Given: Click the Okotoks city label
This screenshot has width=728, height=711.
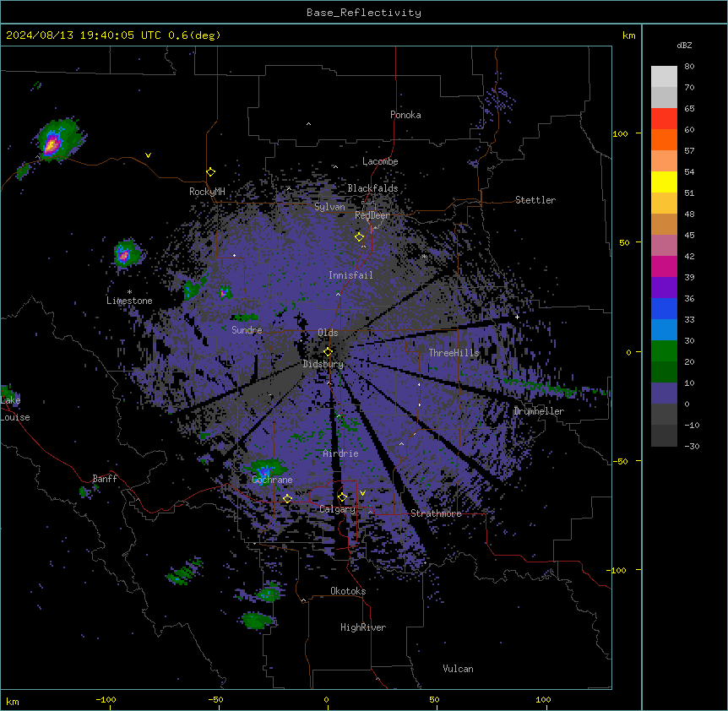Looking at the screenshot, I should tap(348, 591).
